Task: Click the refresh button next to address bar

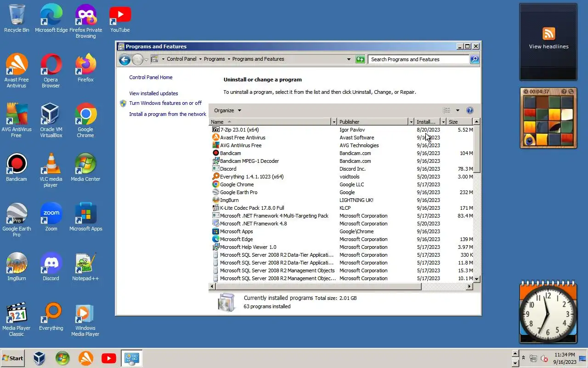Action: coord(360,59)
